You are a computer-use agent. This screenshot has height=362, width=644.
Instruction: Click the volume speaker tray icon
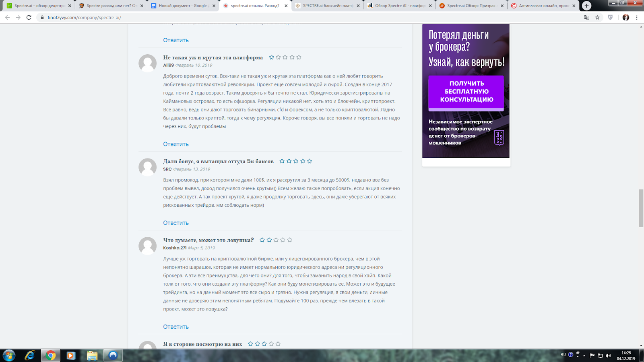608,356
